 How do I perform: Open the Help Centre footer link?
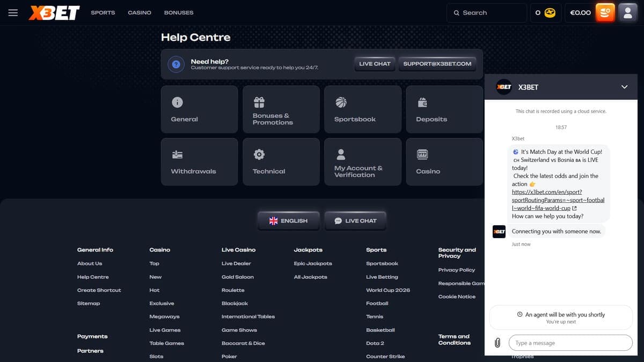pyautogui.click(x=93, y=277)
